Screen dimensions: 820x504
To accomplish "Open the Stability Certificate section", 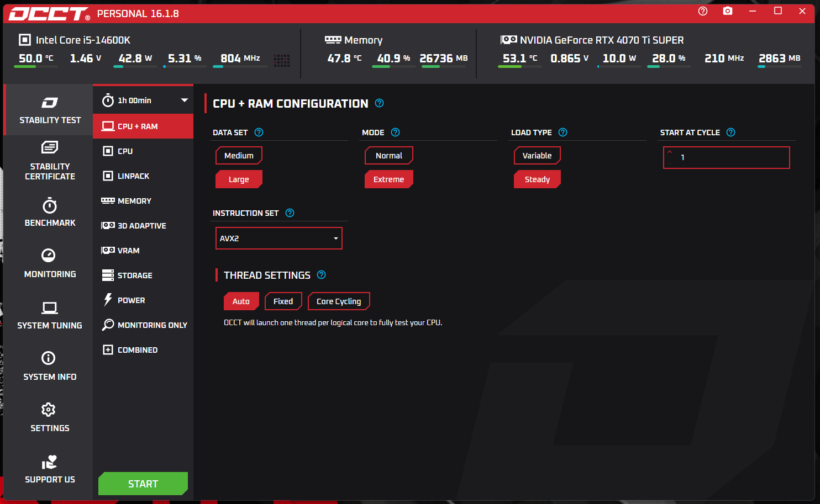I will 50,161.
